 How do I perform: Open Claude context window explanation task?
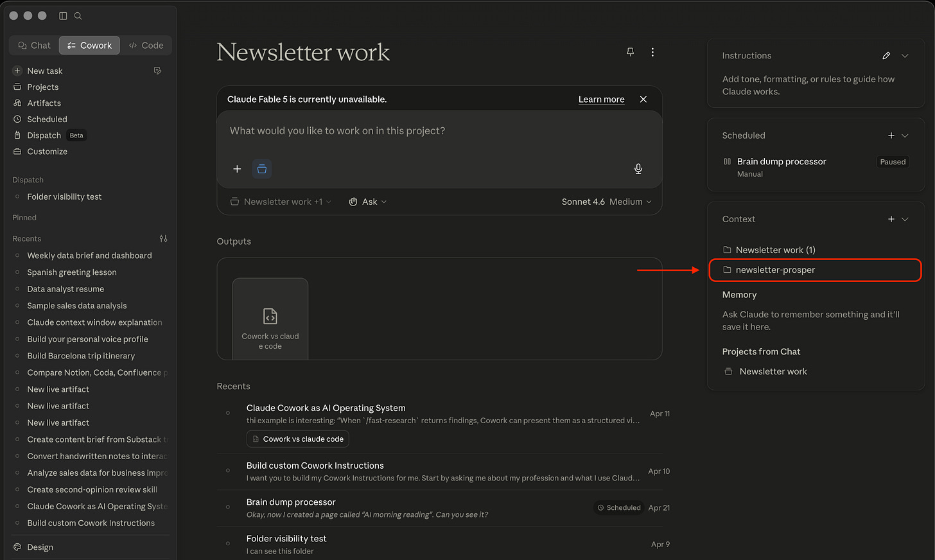[94, 322]
